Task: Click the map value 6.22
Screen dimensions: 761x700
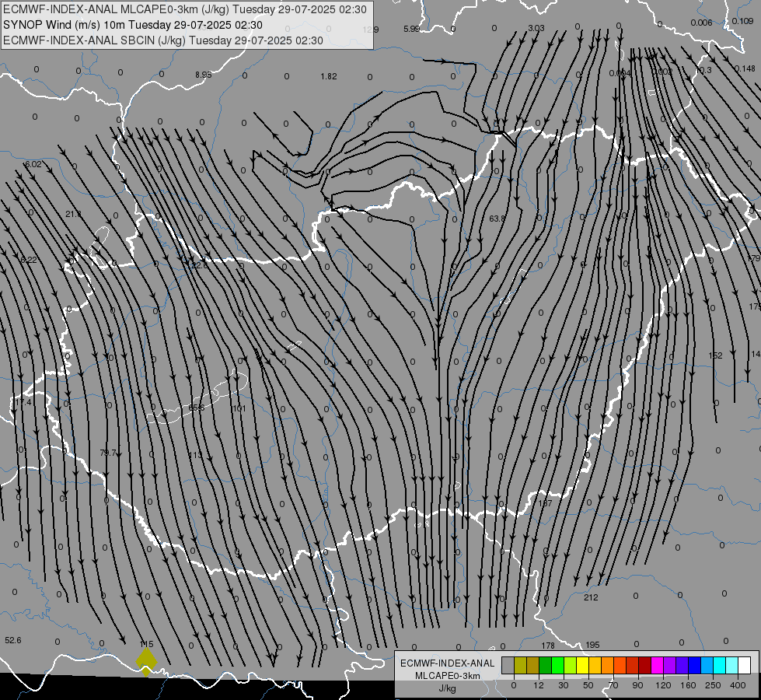Action: [28, 260]
